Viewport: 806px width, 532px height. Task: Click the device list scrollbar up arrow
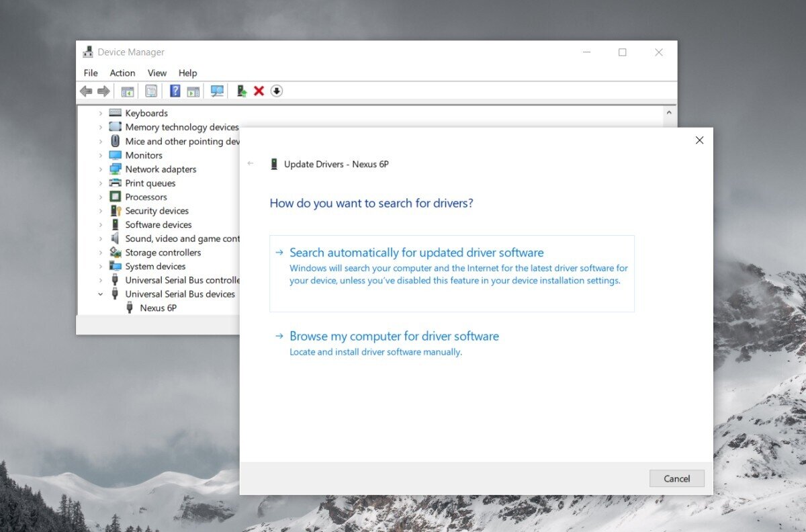pyautogui.click(x=670, y=111)
